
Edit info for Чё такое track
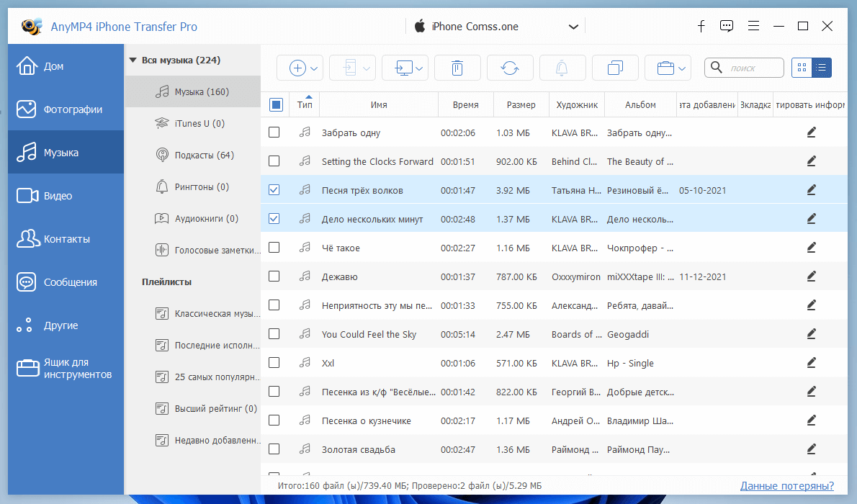click(x=811, y=248)
